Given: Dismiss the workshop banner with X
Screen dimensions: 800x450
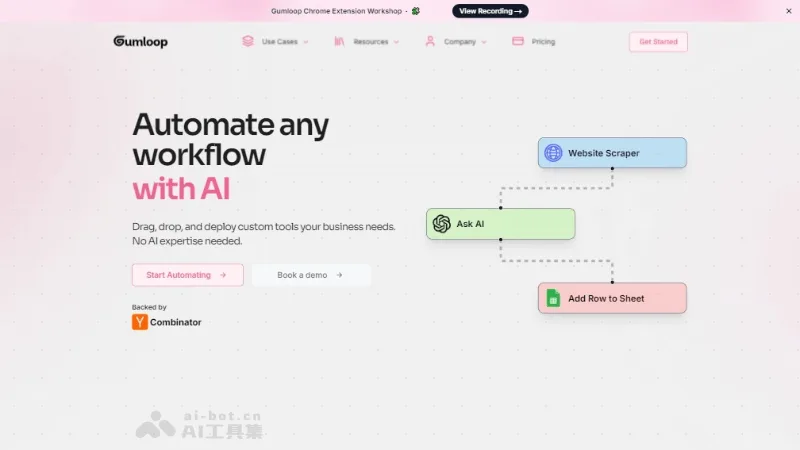Looking at the screenshot, I should pos(789,11).
